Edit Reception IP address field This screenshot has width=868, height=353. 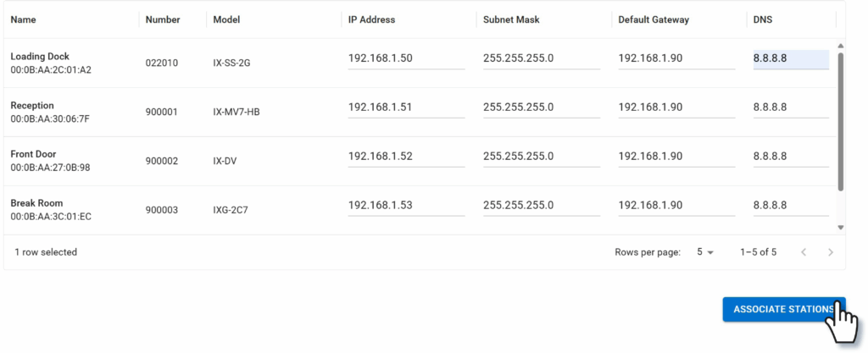click(405, 108)
